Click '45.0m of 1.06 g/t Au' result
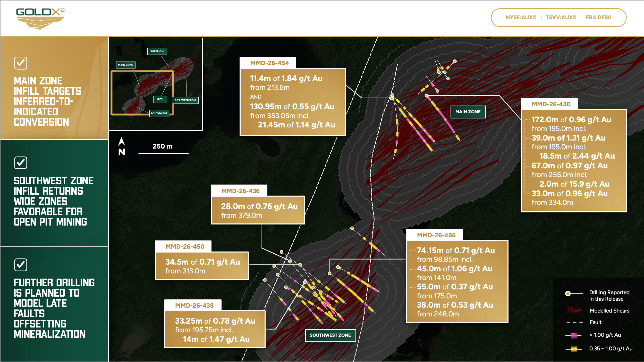 pyautogui.click(x=455, y=269)
